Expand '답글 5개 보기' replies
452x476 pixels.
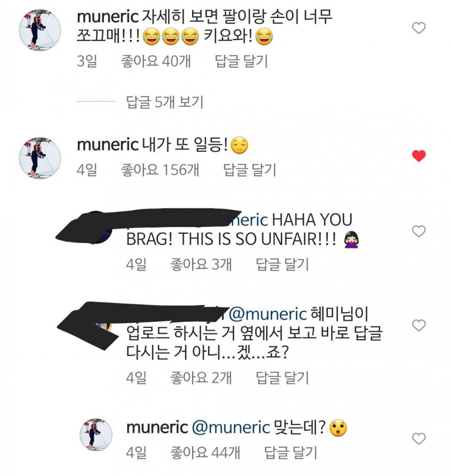[165, 102]
